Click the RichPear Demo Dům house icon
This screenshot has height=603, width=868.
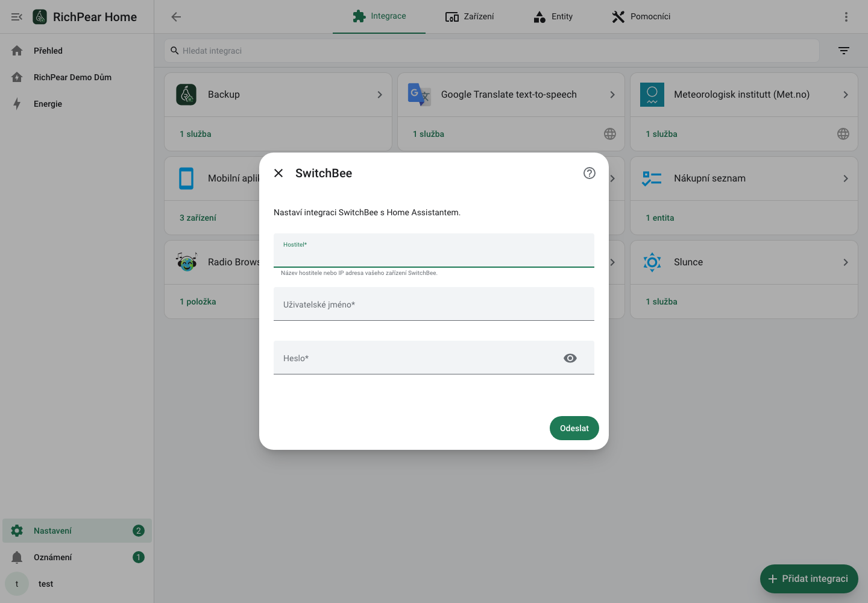point(17,77)
